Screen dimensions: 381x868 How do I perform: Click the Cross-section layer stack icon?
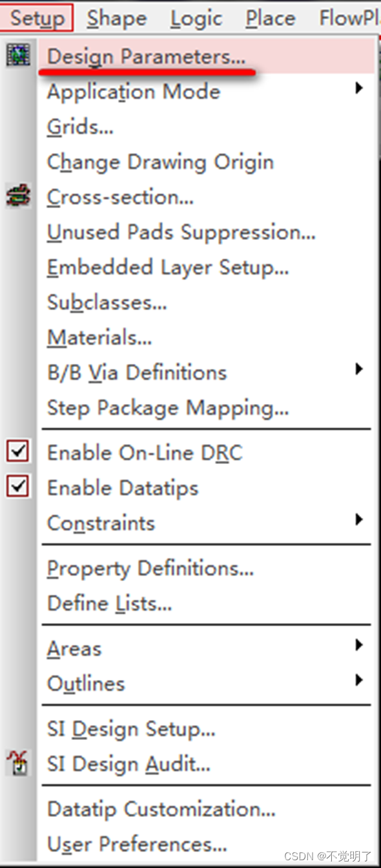[x=18, y=196]
